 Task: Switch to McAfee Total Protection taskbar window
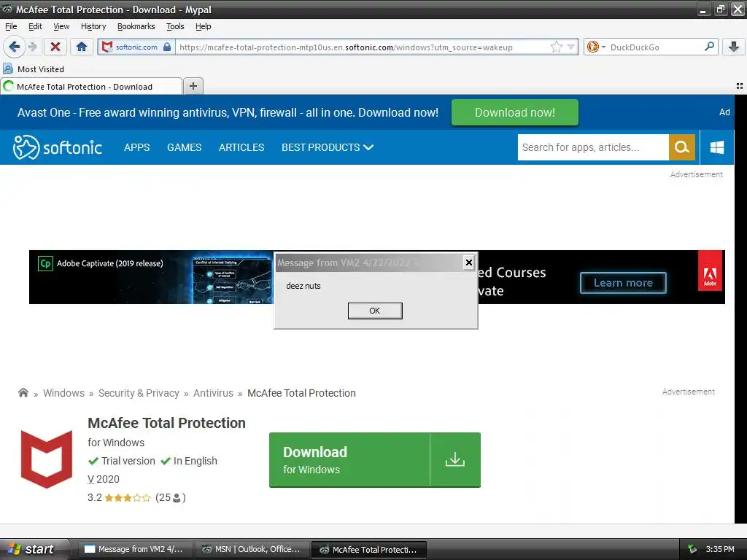coord(368,549)
